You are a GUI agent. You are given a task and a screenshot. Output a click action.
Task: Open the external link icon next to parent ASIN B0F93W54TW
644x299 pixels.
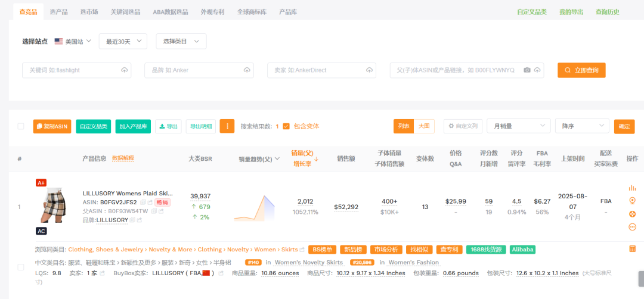point(161,211)
